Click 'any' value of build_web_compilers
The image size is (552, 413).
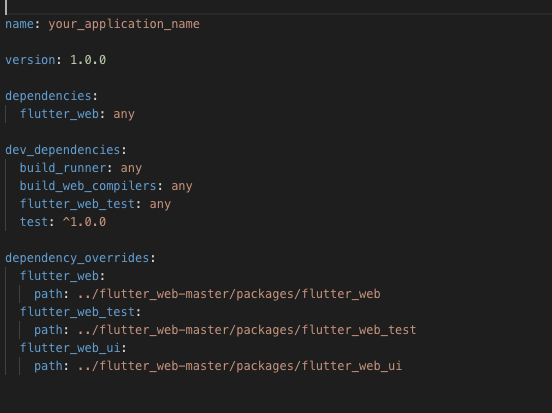182,186
